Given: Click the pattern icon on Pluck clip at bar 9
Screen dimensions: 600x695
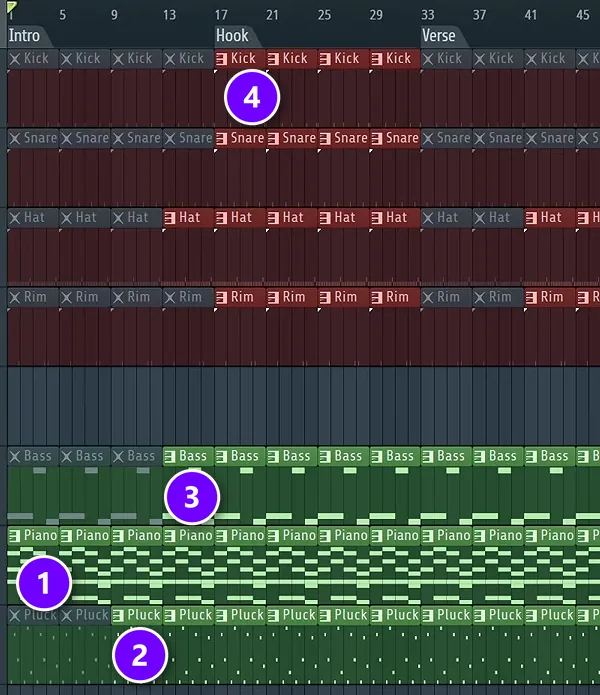Looking at the screenshot, I should [118, 615].
